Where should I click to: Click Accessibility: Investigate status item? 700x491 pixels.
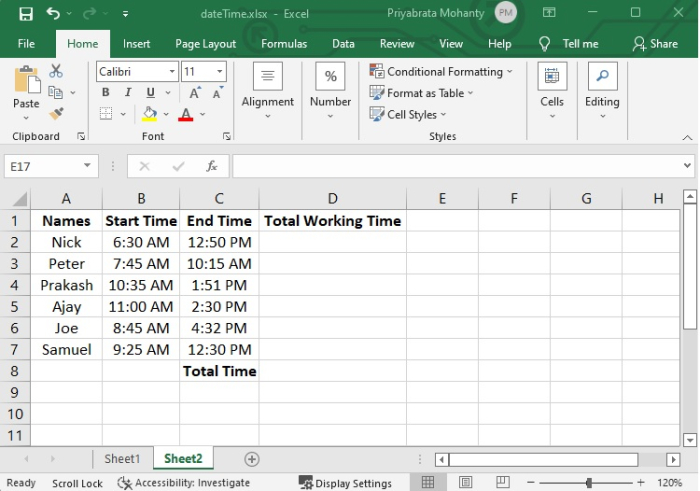click(183, 483)
